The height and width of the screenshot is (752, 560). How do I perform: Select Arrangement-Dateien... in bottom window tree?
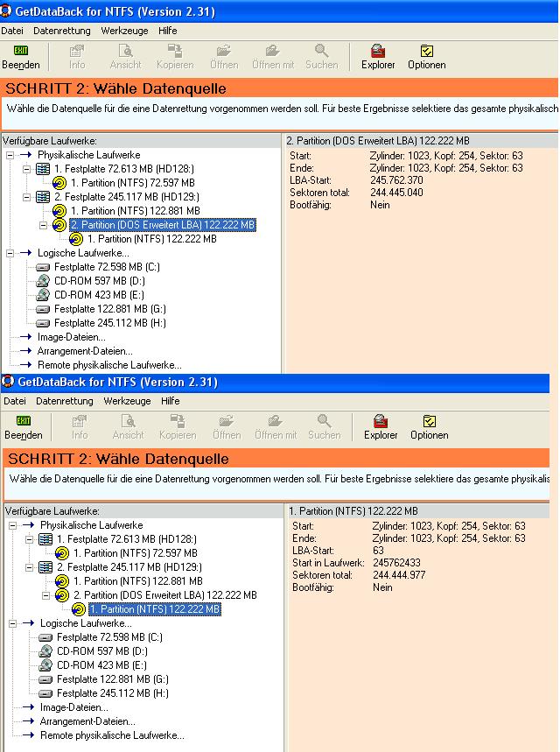tap(87, 721)
